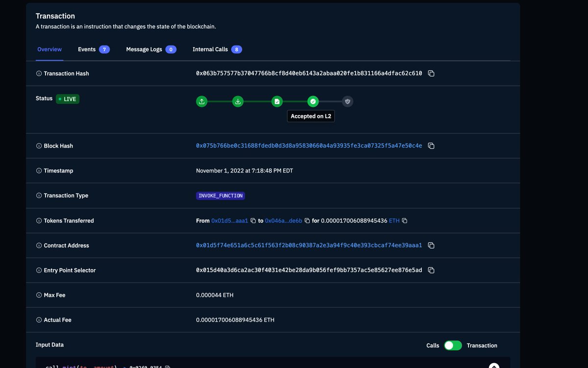Click the 8 count badge on Internal Calls
The height and width of the screenshot is (368, 588).
(x=237, y=49)
